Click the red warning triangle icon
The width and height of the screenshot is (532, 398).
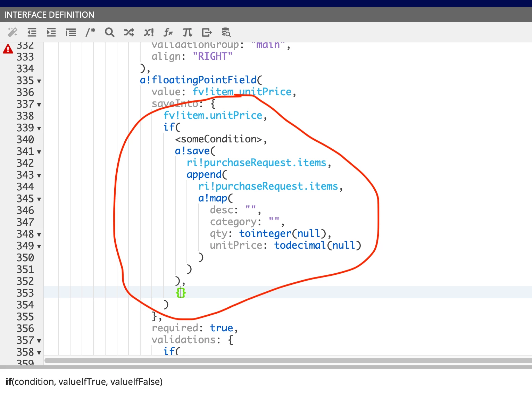[x=8, y=49]
